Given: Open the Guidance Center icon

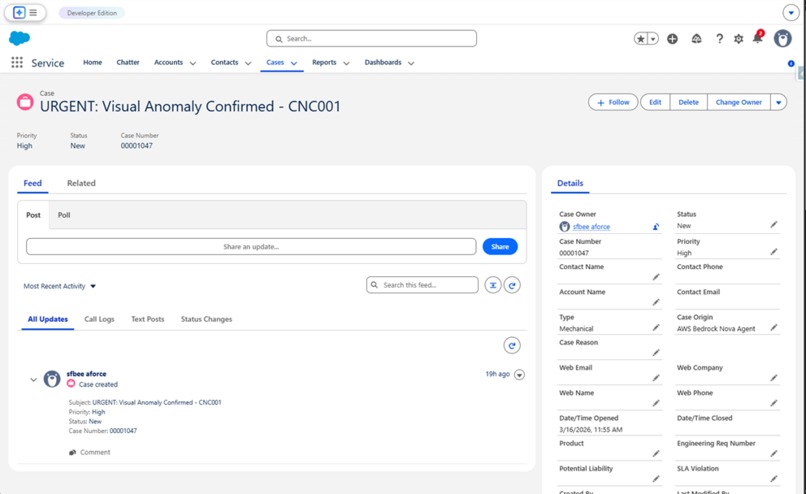Looking at the screenshot, I should (697, 39).
